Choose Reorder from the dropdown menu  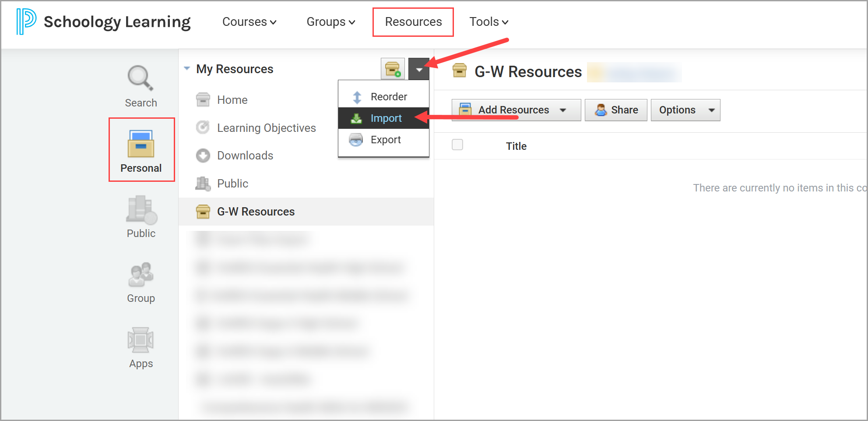[383, 97]
